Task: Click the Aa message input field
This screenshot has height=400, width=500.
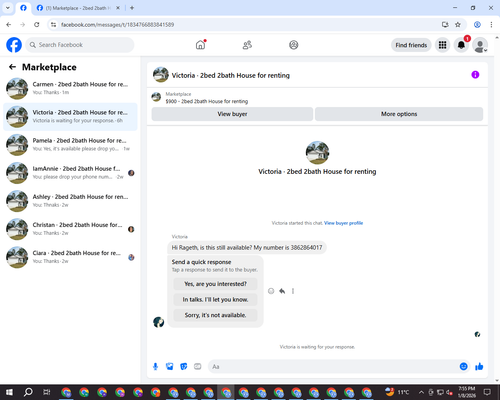Action: [333, 367]
